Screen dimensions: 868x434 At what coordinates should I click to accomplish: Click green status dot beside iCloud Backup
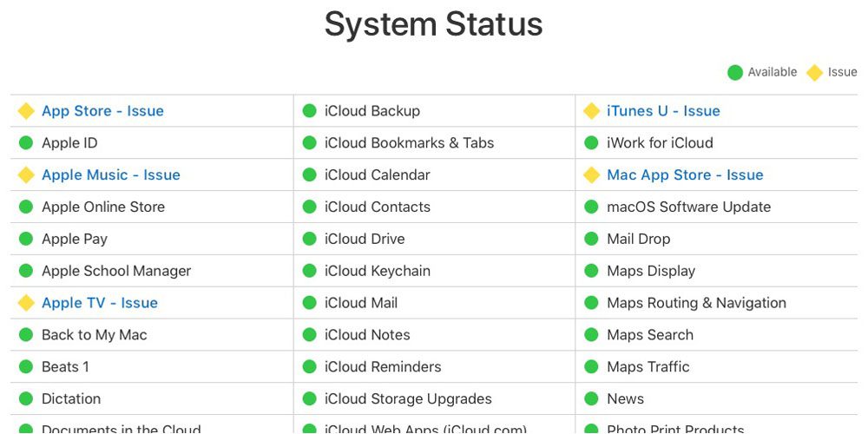[310, 111]
